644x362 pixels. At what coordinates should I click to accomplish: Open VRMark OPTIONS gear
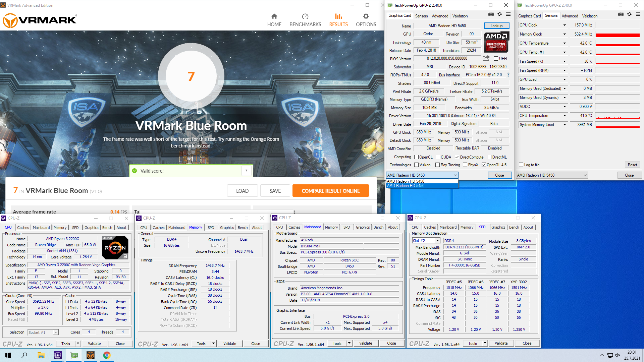pyautogui.click(x=366, y=16)
